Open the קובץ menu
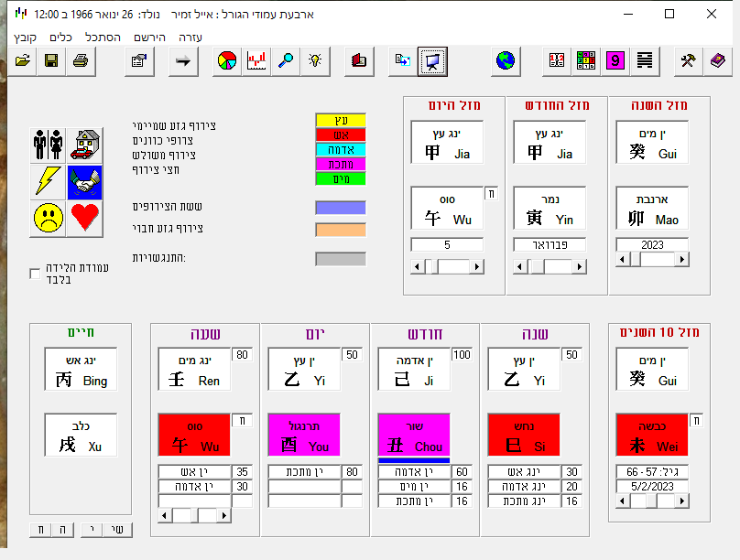 coord(26,38)
